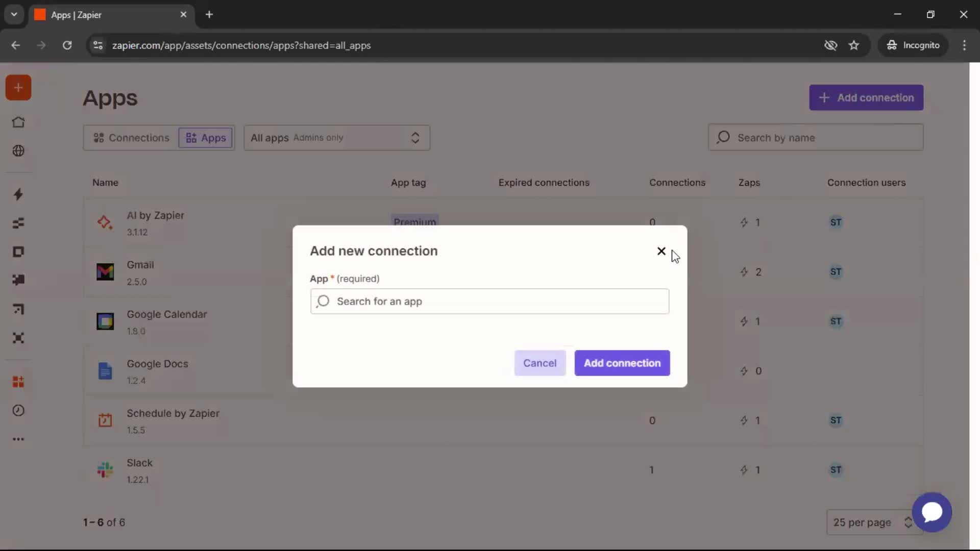Bookmark this page with the star icon
This screenshot has height=551, width=980.
point(854,45)
